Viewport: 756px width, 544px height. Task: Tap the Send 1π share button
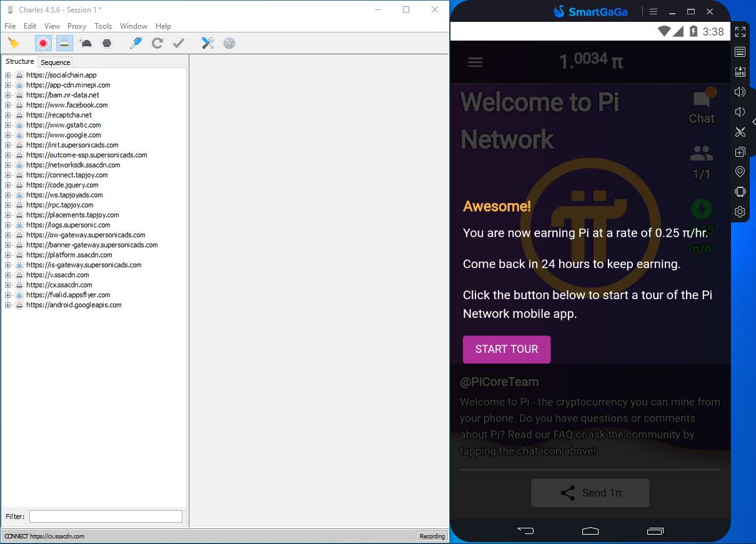coord(590,493)
